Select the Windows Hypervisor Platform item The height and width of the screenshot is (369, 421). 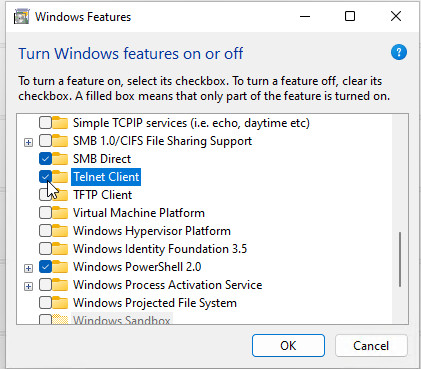[152, 231]
